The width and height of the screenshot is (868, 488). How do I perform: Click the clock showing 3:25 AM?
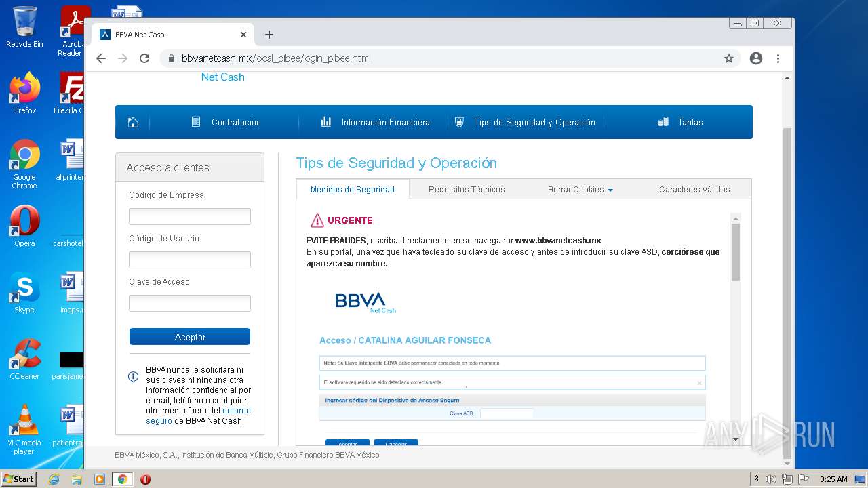(833, 479)
